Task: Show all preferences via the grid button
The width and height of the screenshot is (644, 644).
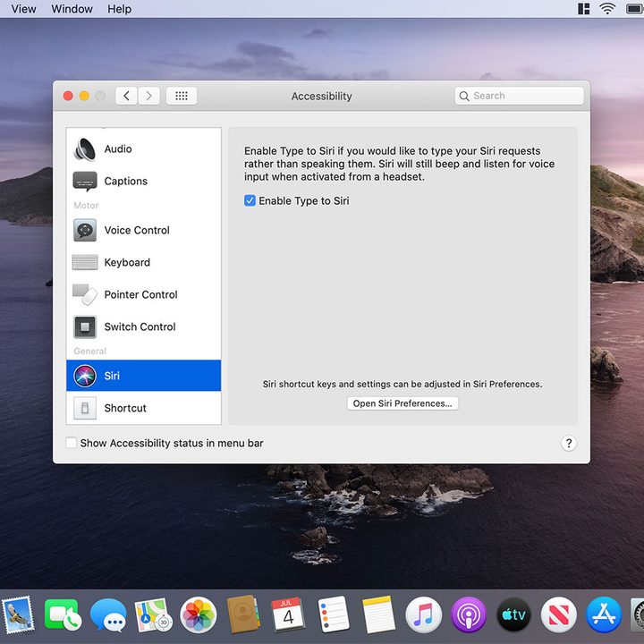Action: point(181,96)
